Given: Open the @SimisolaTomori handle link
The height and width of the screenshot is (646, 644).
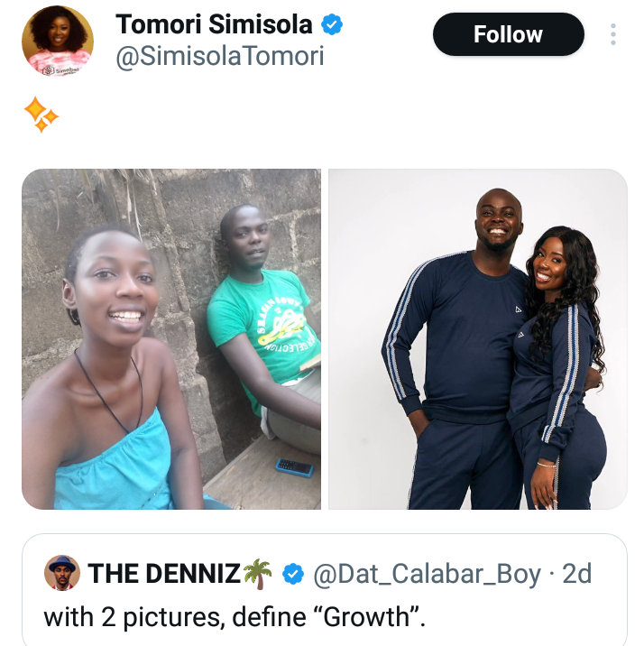Looking at the screenshot, I should pos(220,57).
